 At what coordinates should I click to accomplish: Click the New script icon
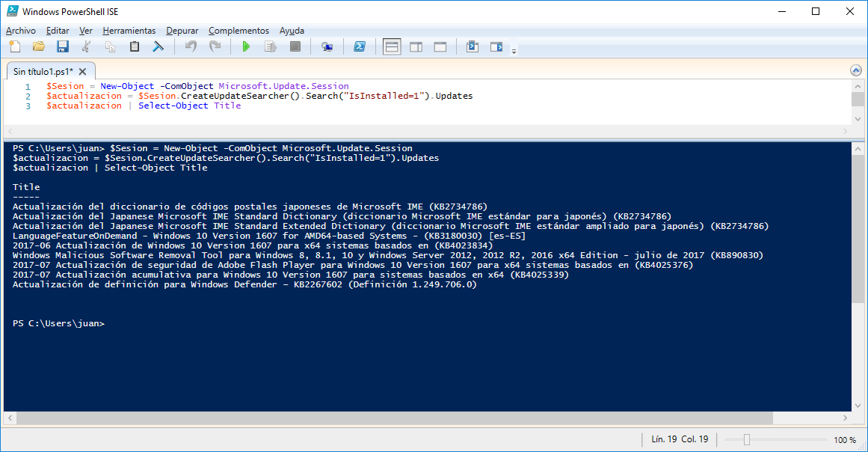click(15, 46)
